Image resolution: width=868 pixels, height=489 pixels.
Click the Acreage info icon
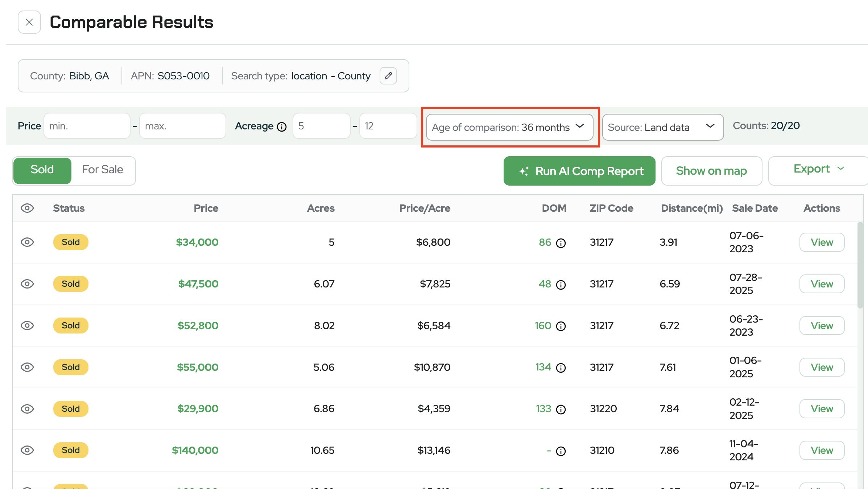[282, 127]
